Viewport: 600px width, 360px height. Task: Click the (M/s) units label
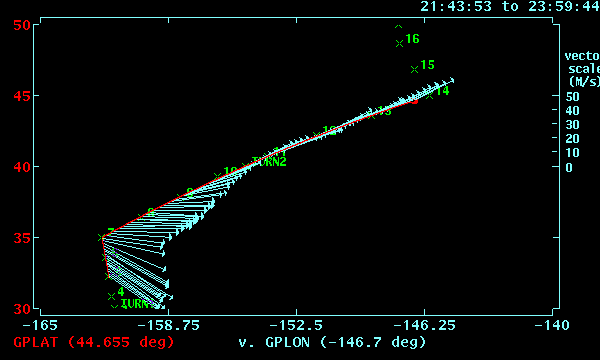[584, 81]
